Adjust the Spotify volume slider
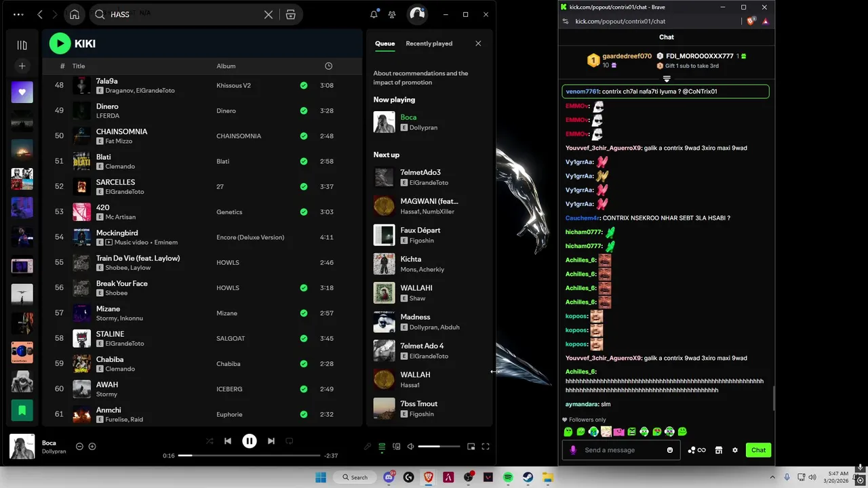 (438, 447)
